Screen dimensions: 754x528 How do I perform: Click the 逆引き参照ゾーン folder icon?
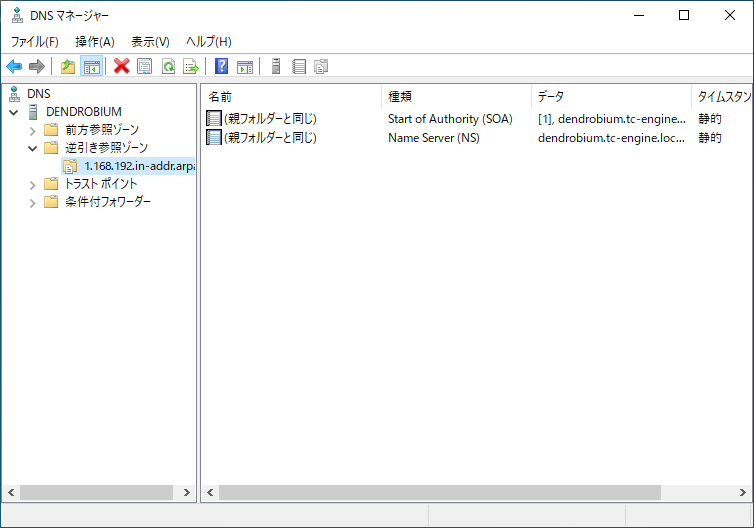pos(51,148)
